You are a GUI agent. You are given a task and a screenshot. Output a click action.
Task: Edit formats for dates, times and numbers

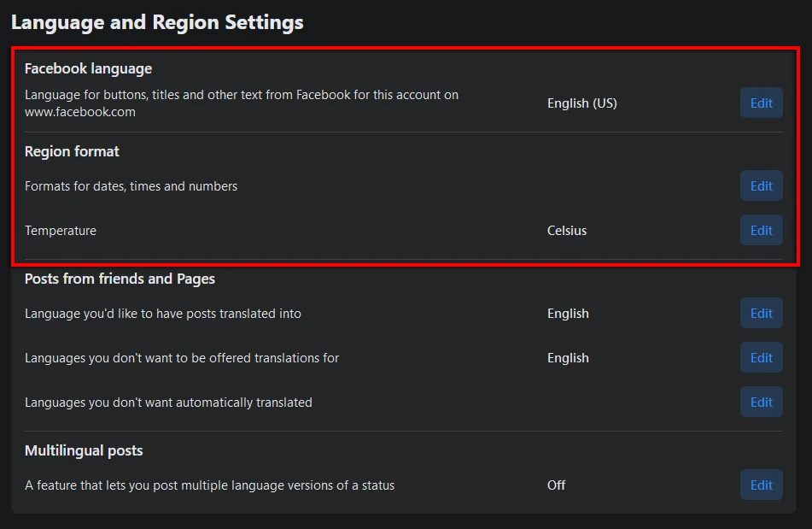tap(761, 185)
